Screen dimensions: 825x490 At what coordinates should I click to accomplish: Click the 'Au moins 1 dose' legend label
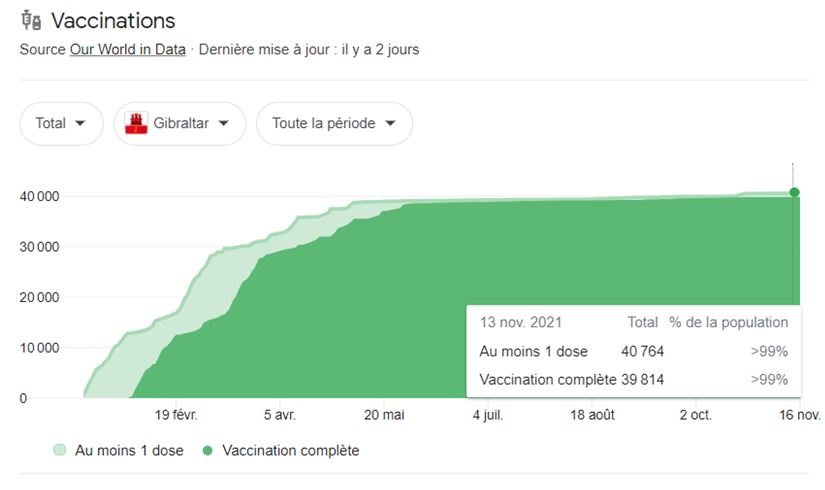click(x=129, y=451)
